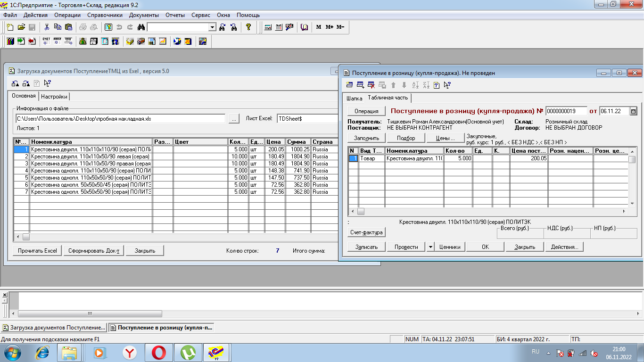This screenshot has width=644, height=362.
Task: Click the help pointer icon in Загрузка window
Action: tap(47, 83)
